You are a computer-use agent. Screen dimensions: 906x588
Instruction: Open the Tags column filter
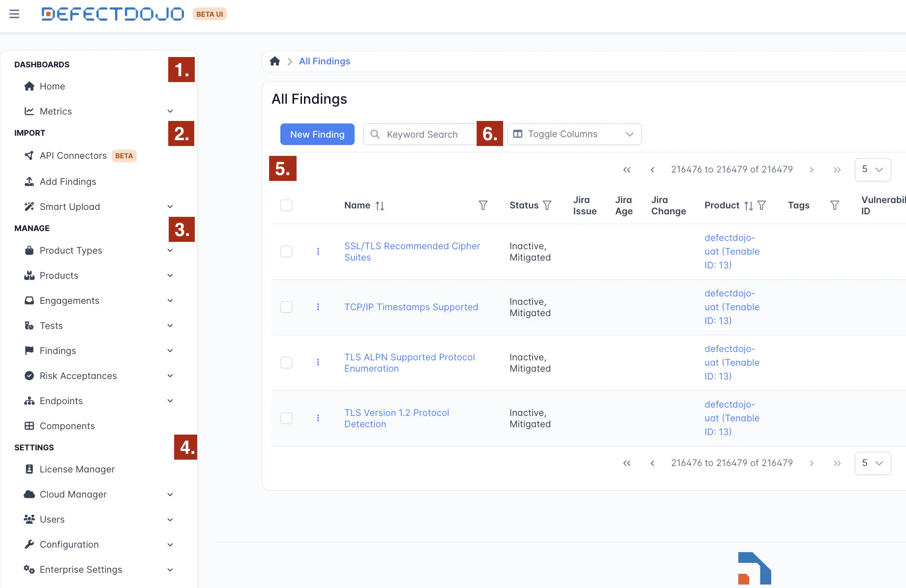tap(835, 206)
